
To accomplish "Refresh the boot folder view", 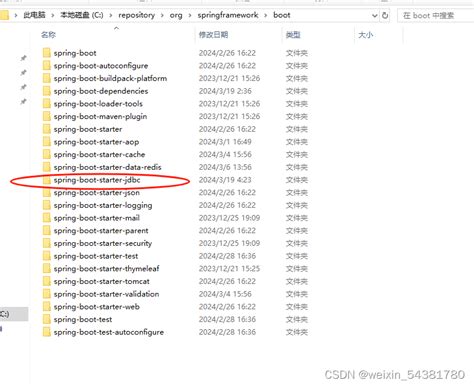I will click(385, 15).
